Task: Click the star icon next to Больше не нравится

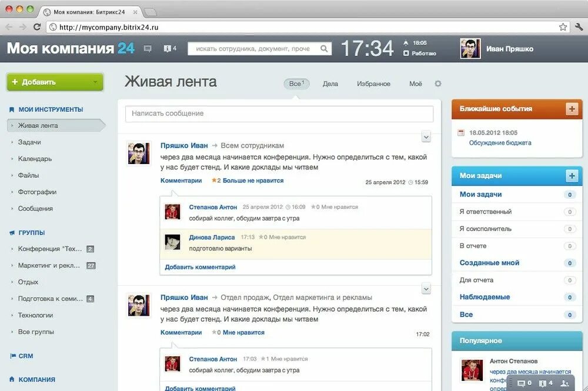Action: 214,181
